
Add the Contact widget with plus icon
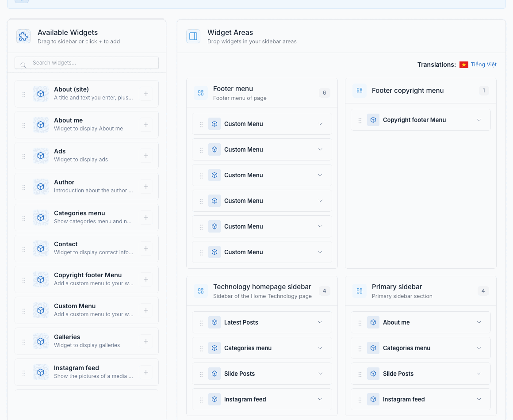pyautogui.click(x=146, y=248)
